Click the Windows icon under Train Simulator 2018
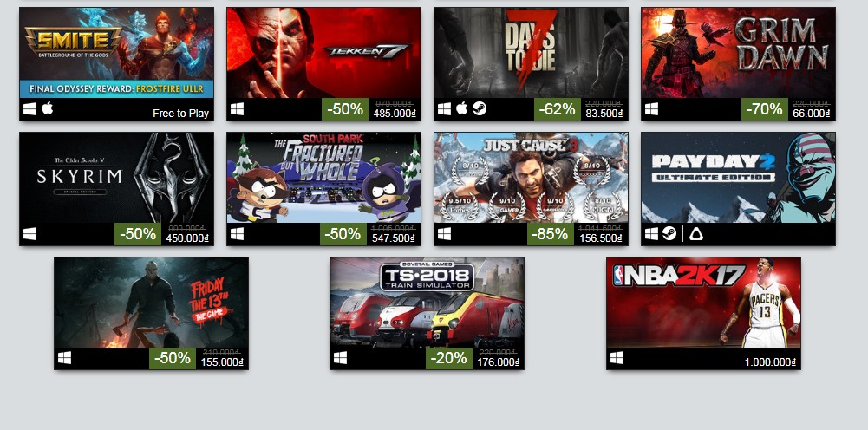The width and height of the screenshot is (868, 430). [341, 358]
